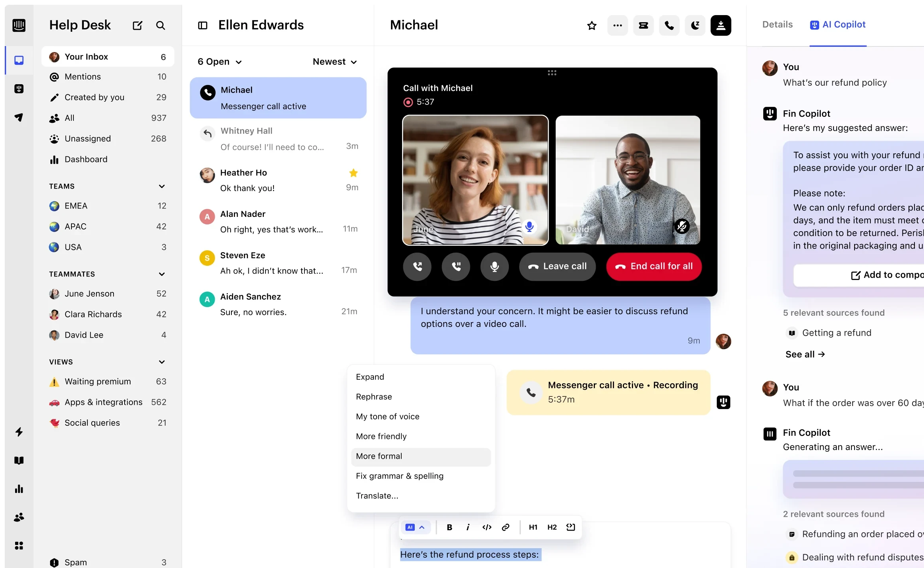Viewport: 924px width, 568px height.
Task: Collapse the TEAMMATES section
Action: point(162,274)
